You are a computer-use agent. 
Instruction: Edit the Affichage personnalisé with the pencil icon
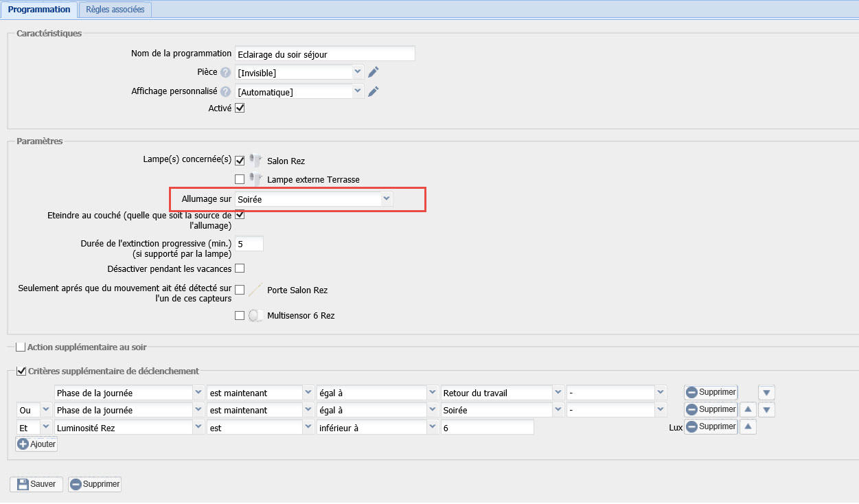(x=374, y=91)
